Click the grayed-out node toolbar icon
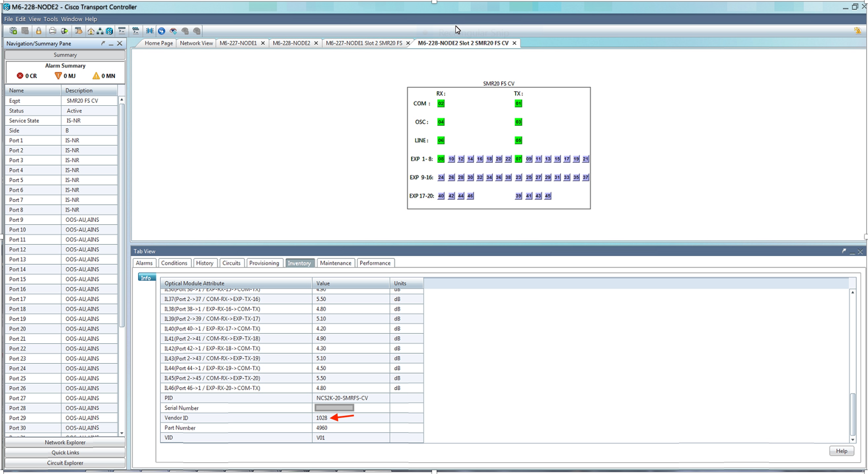 click(25, 31)
